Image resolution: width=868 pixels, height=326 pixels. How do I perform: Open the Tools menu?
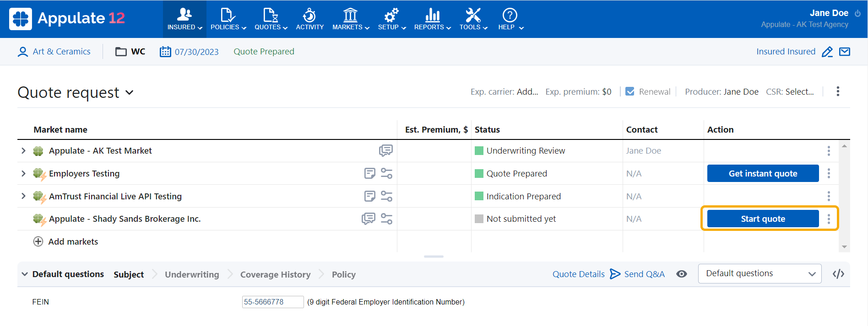(473, 19)
